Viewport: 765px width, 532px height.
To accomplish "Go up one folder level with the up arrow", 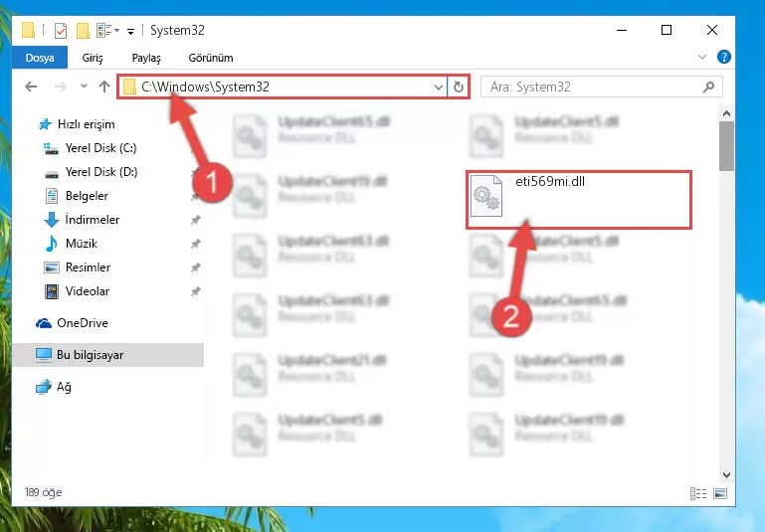I will pyautogui.click(x=103, y=87).
